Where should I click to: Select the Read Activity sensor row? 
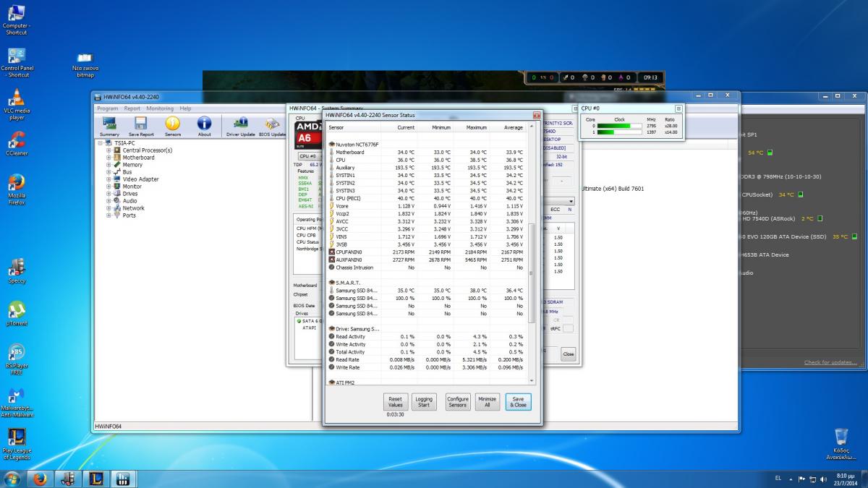pos(427,337)
